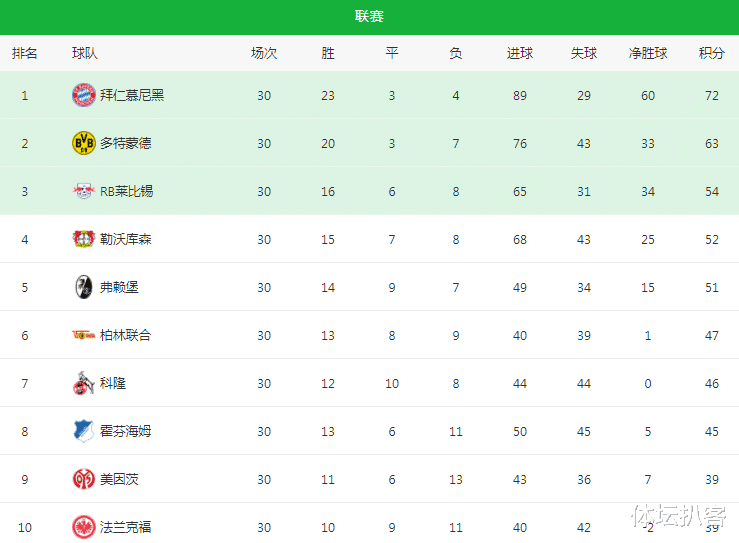Screen dimensions: 739x543
Task: Open team link 霍芬海姆
Action: coord(125,431)
